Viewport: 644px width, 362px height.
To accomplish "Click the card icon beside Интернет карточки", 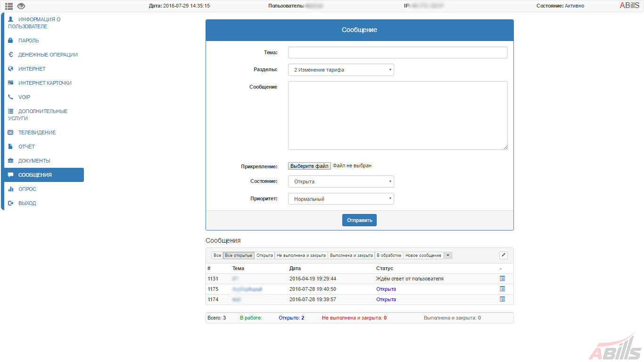I will [11, 83].
